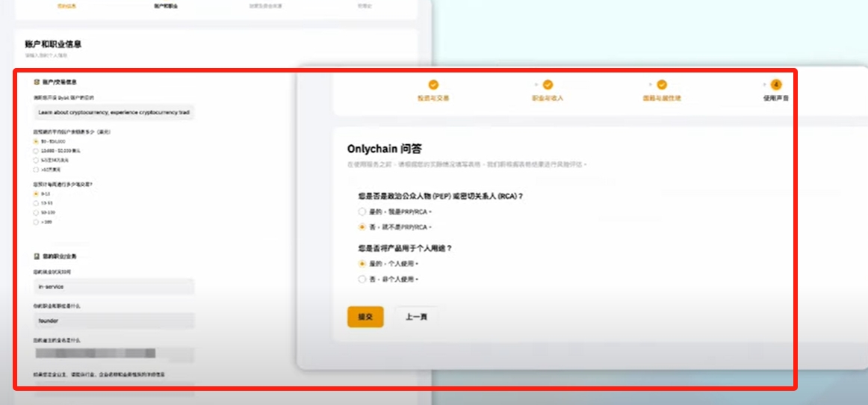Click the PEP/RCA question text
868x405 pixels.
pyautogui.click(x=441, y=196)
